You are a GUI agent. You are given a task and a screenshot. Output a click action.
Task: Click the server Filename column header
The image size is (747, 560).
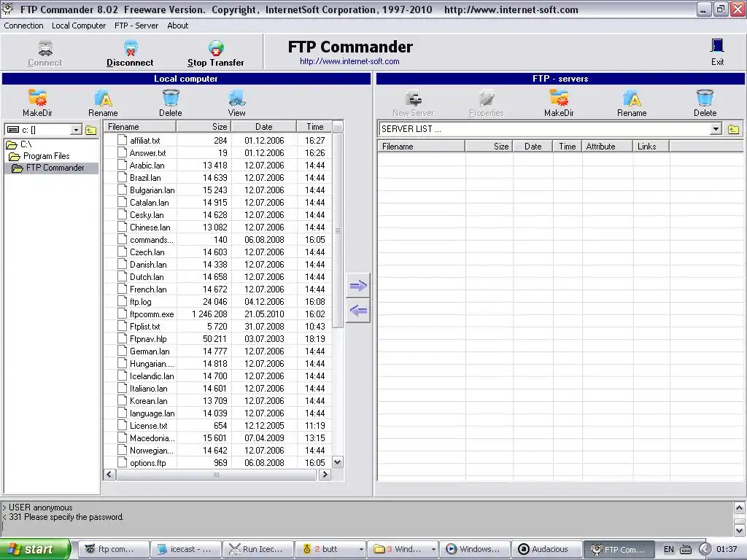click(421, 147)
